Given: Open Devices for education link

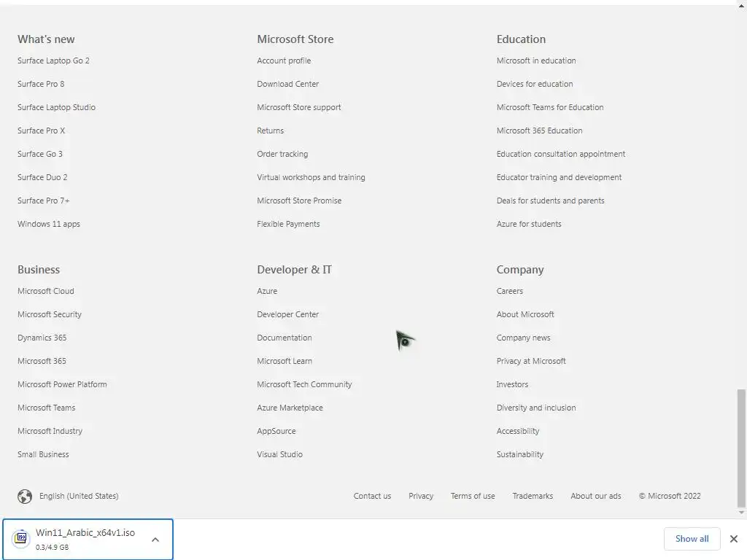Looking at the screenshot, I should (x=535, y=84).
